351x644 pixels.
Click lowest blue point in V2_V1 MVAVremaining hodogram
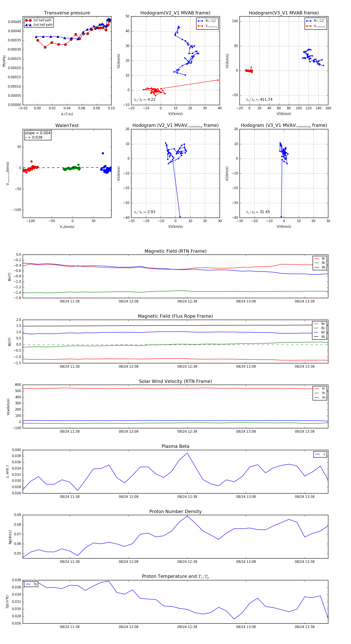tap(180, 216)
